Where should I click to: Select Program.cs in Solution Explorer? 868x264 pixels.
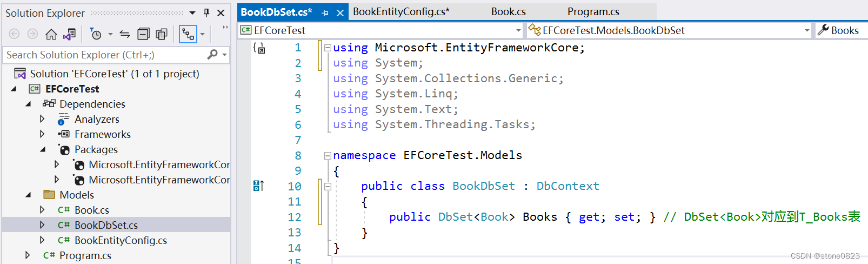tap(85, 255)
